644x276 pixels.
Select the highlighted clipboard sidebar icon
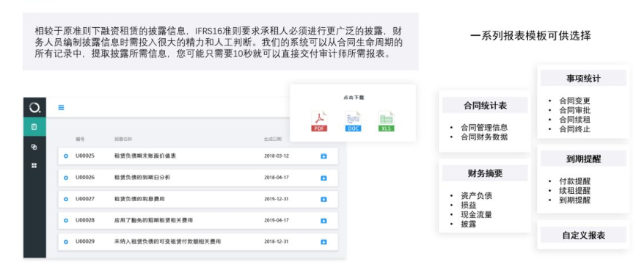point(34,127)
